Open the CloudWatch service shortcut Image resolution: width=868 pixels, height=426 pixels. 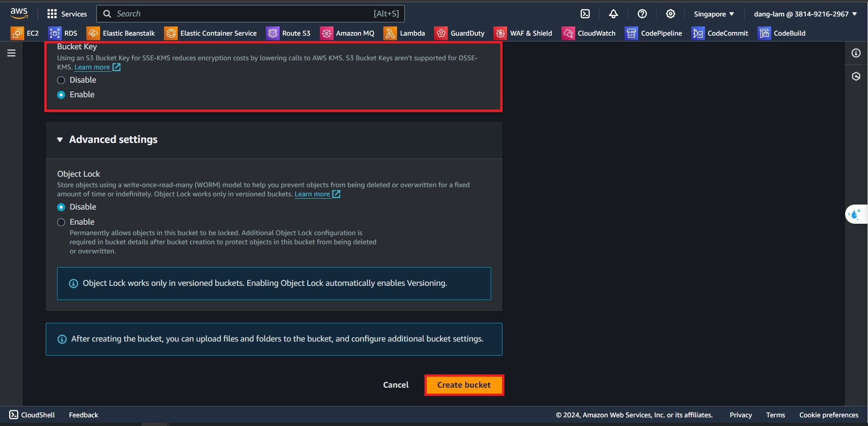588,33
